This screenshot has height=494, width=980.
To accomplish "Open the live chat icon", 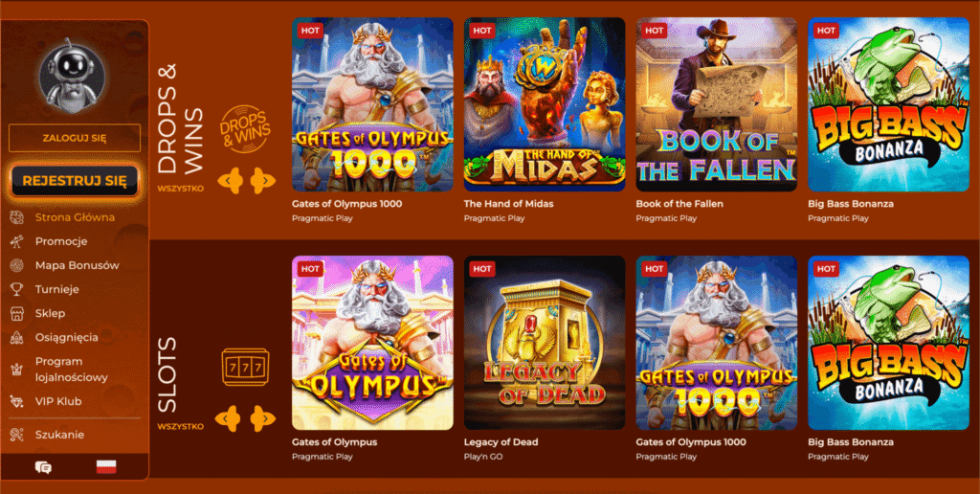I will point(43,467).
